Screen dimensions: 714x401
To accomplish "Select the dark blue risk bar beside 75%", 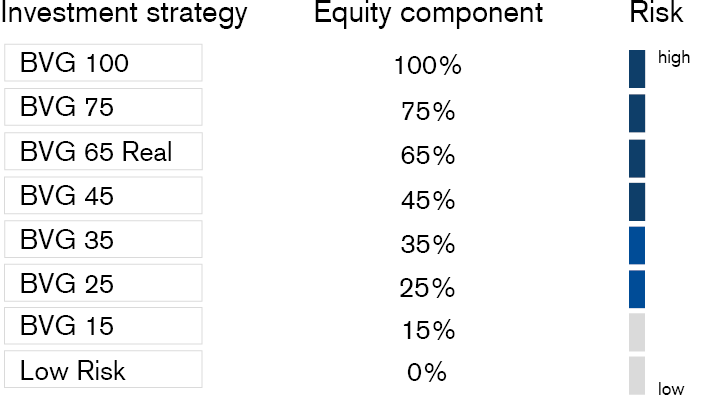I will (x=637, y=113).
